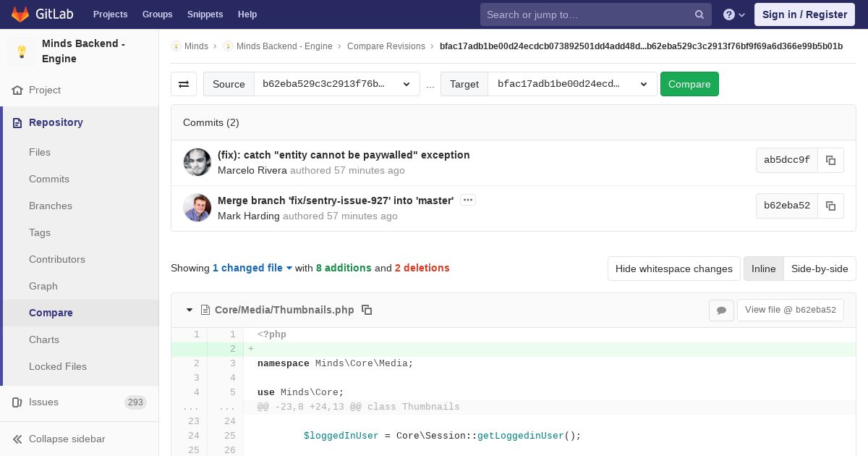The width and height of the screenshot is (868, 456).
Task: Copy commit SHA b62eba52
Action: [830, 206]
